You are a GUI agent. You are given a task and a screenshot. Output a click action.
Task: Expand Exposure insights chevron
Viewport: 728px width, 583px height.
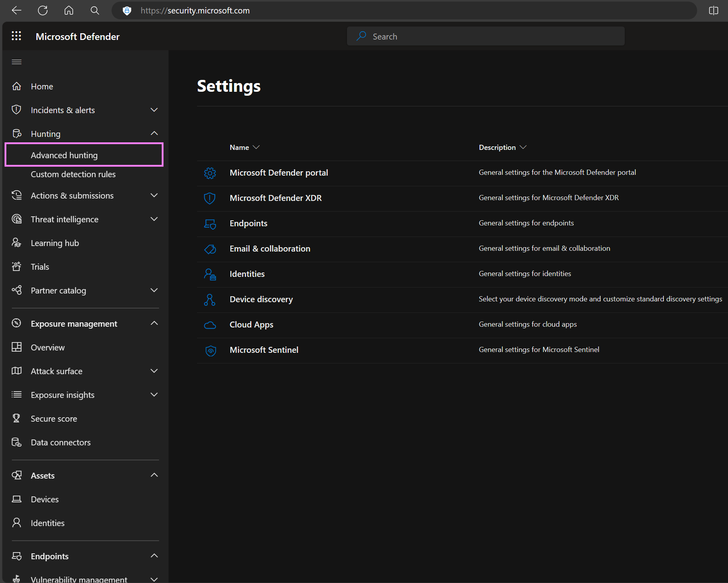[x=154, y=395]
